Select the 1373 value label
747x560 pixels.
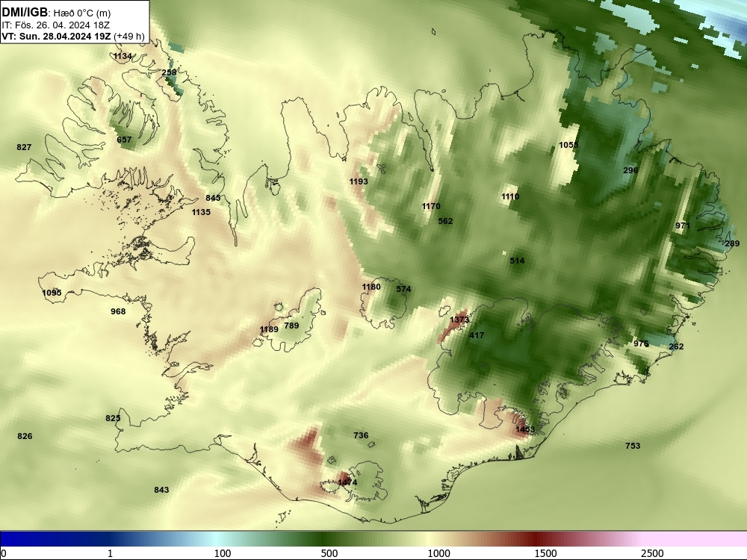(x=459, y=320)
